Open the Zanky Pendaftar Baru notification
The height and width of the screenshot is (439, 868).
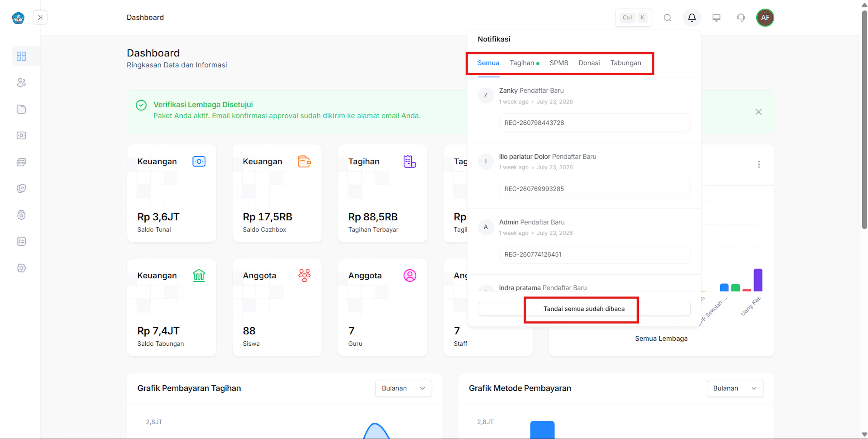click(x=584, y=110)
